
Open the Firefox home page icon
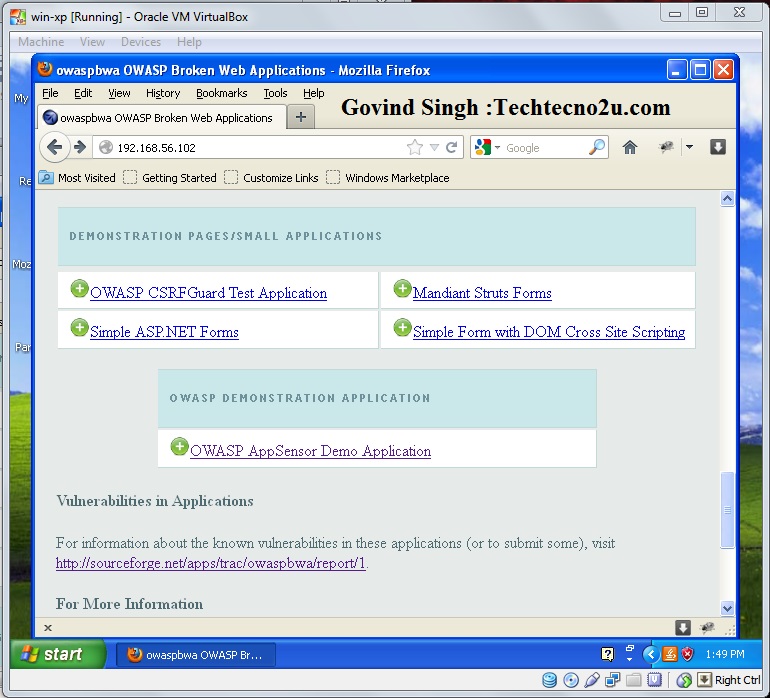point(630,147)
